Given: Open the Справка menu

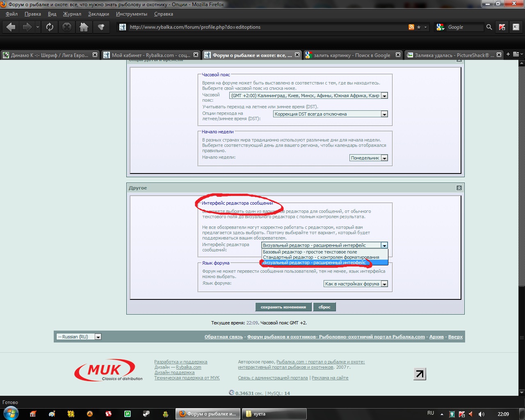Looking at the screenshot, I should coord(164,14).
